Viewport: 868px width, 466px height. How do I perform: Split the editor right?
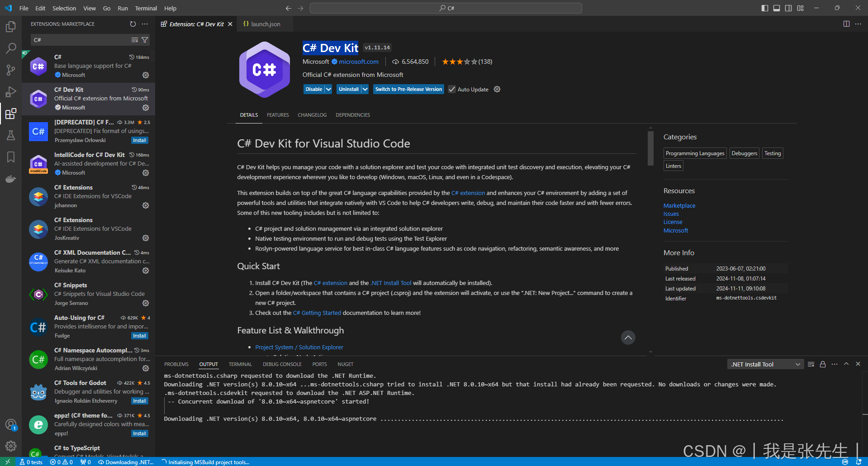point(846,24)
